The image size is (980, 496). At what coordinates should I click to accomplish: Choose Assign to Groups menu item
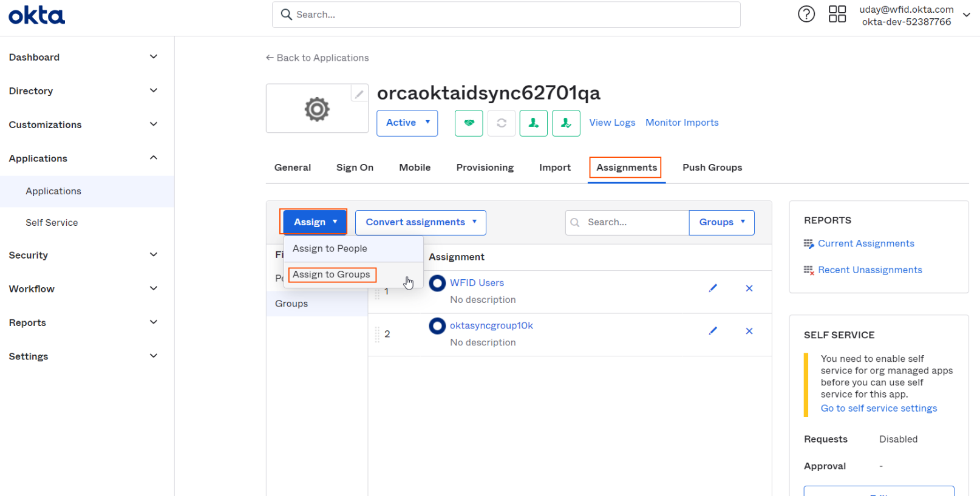353,275
